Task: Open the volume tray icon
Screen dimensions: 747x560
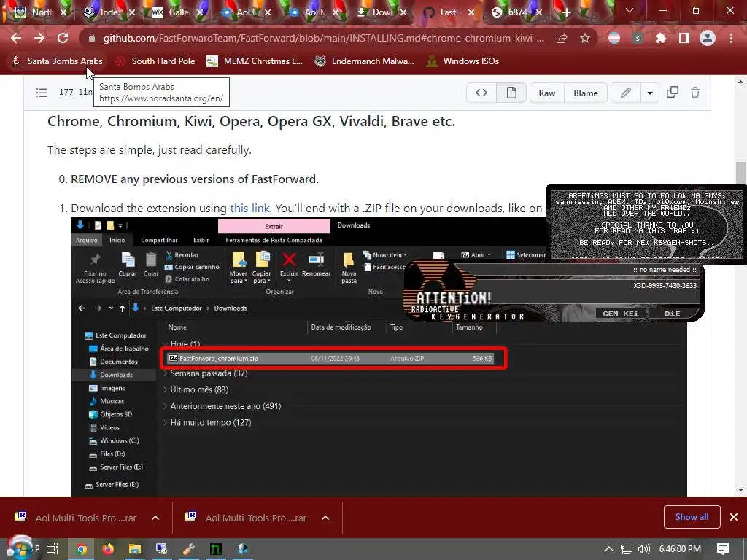Action: click(x=644, y=549)
